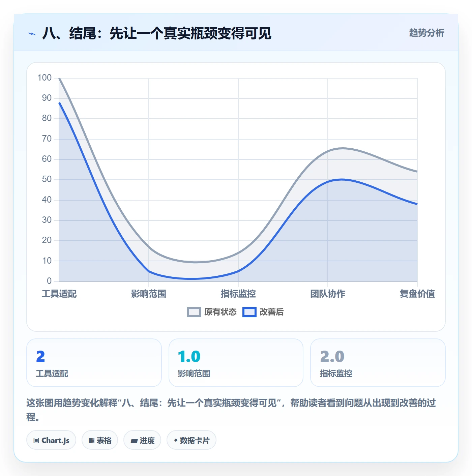The image size is (472, 476).
Task: Click the 团队协作 x-axis label
Action: point(328,294)
